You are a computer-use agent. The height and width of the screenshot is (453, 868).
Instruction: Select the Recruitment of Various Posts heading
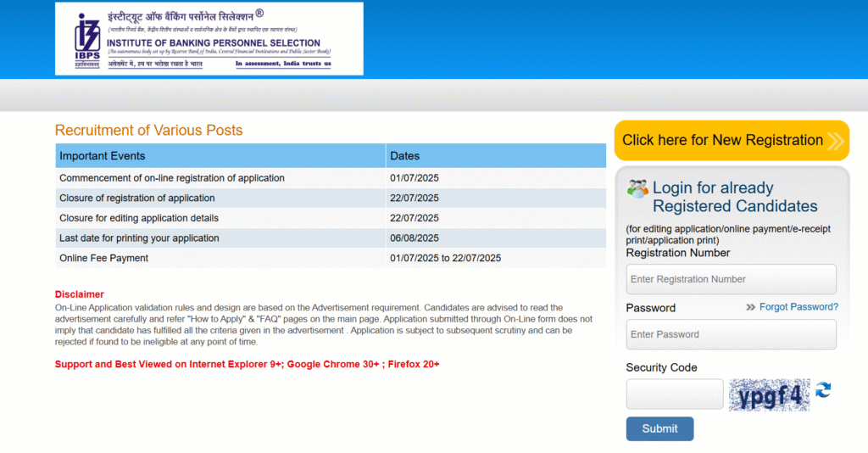(148, 130)
